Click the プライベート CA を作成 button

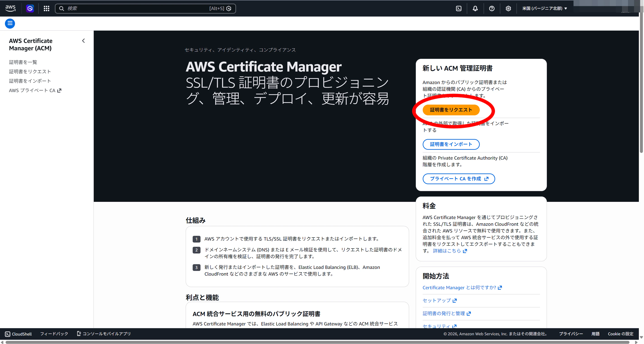coord(459,179)
